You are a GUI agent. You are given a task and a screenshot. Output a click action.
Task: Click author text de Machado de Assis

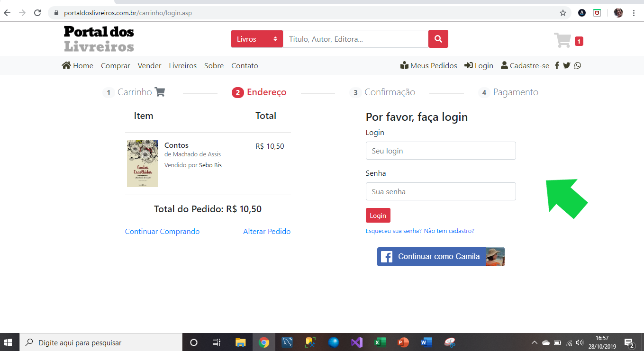(192, 154)
